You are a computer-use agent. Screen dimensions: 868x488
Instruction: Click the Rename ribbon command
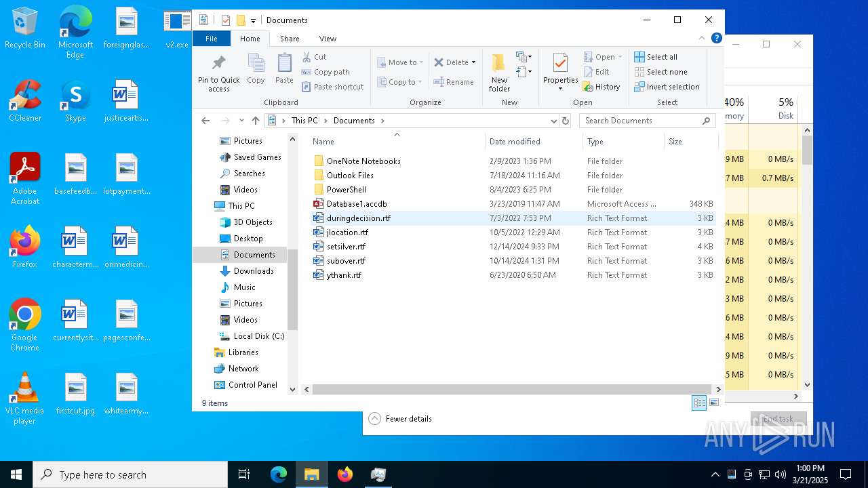tap(454, 82)
